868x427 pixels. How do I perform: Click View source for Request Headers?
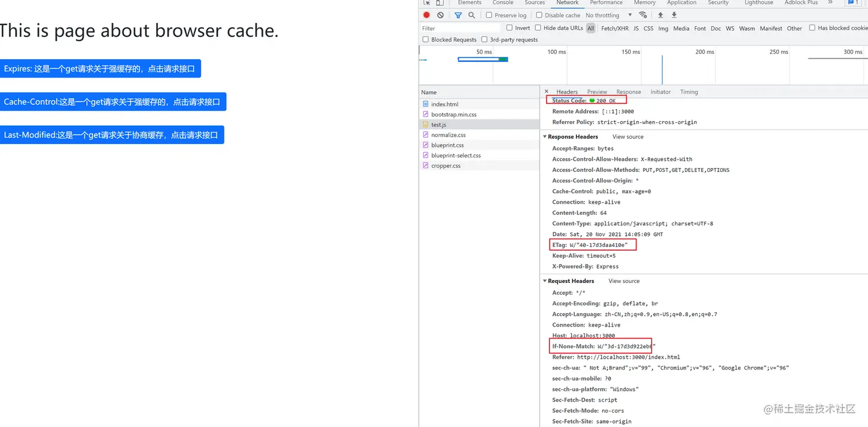click(x=624, y=281)
